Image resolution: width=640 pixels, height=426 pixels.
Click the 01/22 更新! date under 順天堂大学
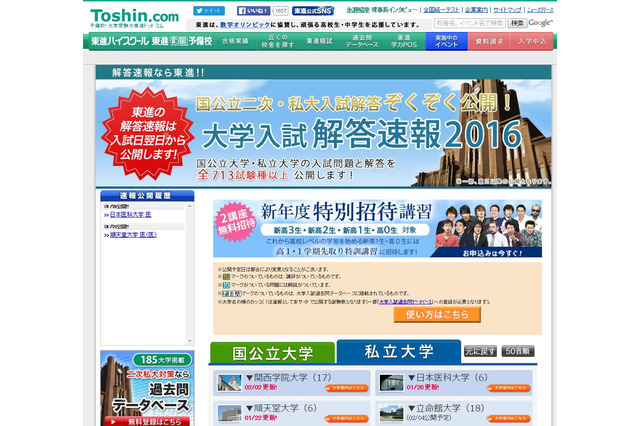click(261, 418)
